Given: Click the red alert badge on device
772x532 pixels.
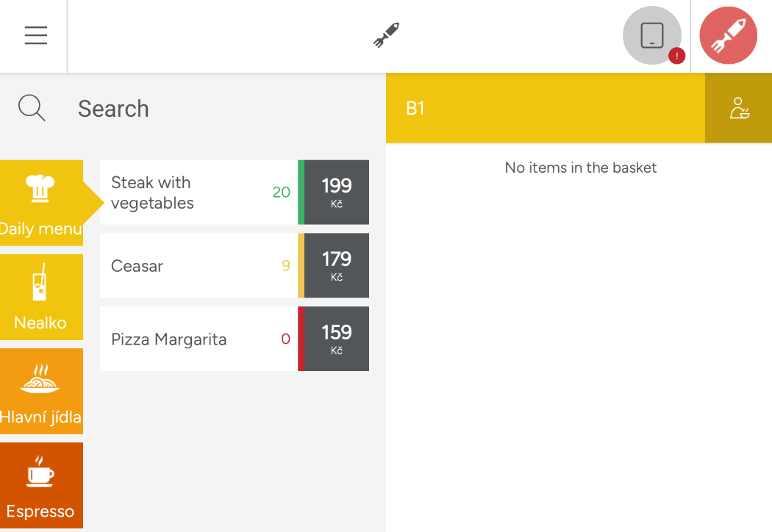Looking at the screenshot, I should [x=677, y=56].
